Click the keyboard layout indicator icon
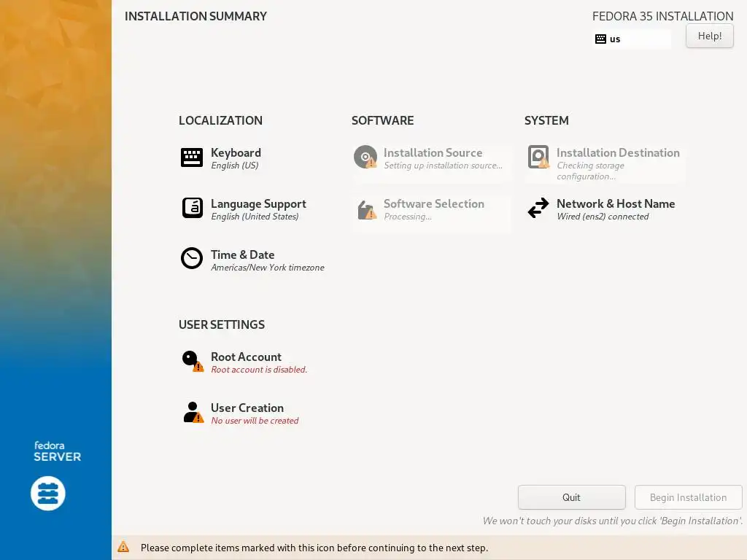 pyautogui.click(x=601, y=39)
